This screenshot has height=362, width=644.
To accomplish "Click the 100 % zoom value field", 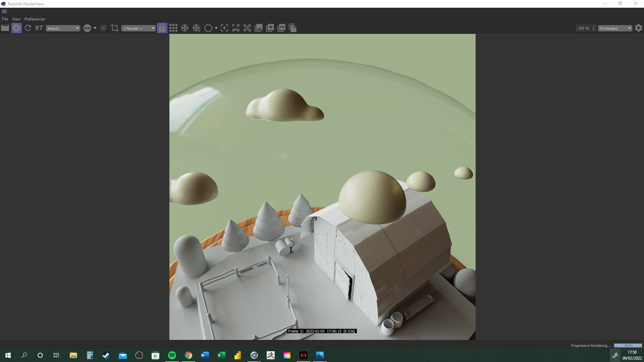I will pos(584,28).
